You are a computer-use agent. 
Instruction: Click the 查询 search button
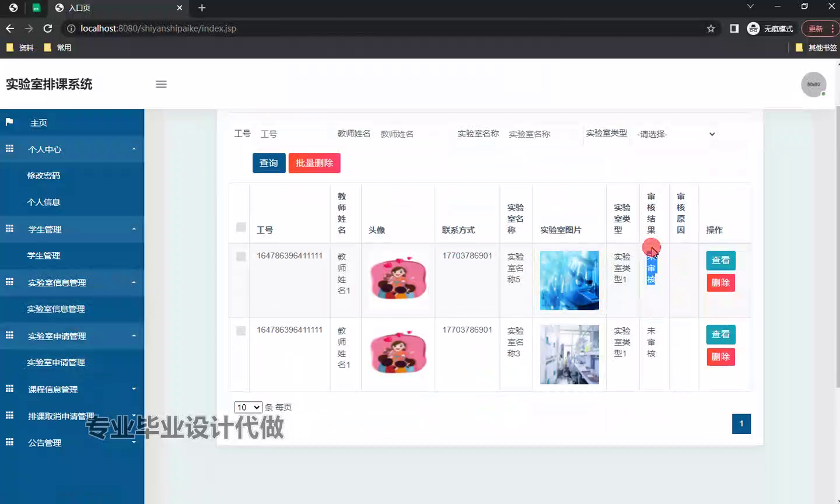[x=269, y=163]
